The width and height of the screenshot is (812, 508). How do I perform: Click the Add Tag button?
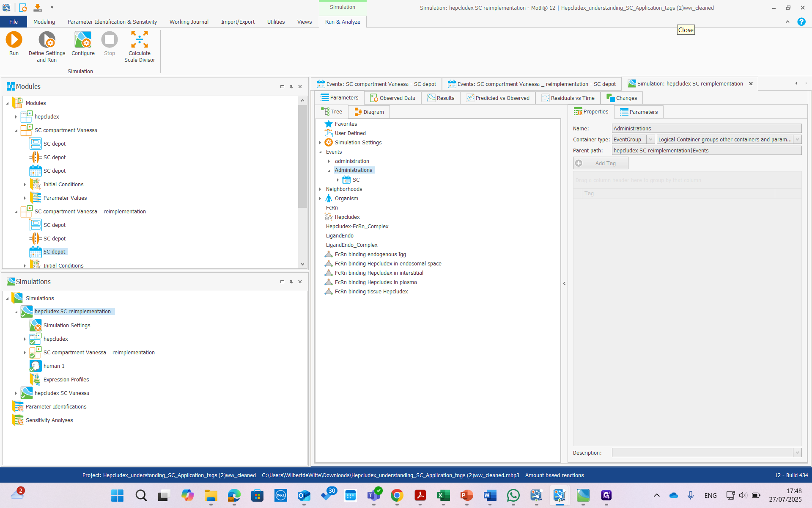[x=601, y=163]
